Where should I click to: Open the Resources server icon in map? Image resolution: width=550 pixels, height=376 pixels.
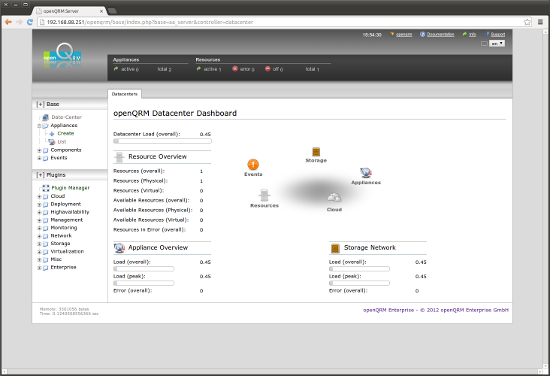point(264,195)
